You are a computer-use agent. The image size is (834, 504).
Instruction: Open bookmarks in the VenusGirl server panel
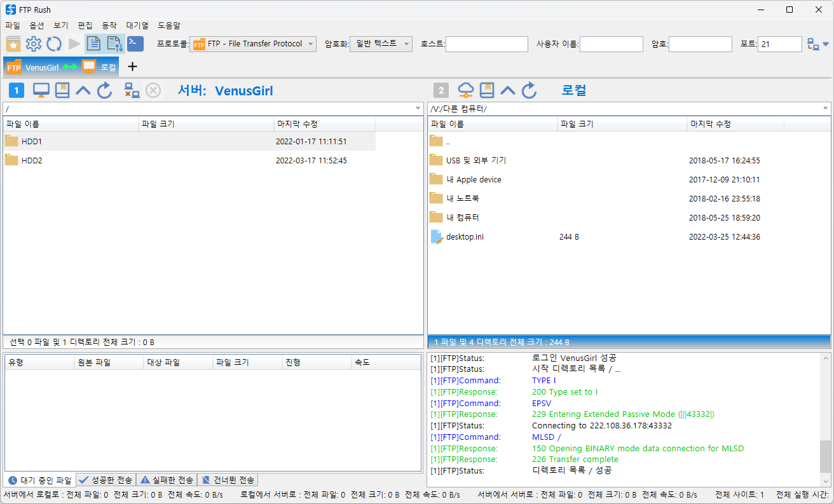[62, 90]
